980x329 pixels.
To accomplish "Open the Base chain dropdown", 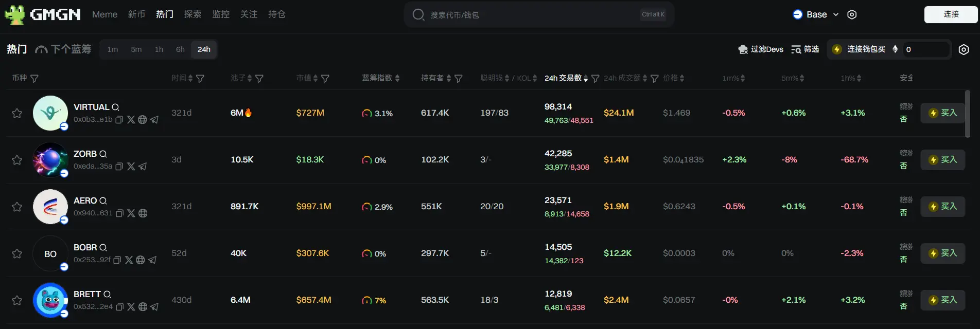I will tap(816, 14).
